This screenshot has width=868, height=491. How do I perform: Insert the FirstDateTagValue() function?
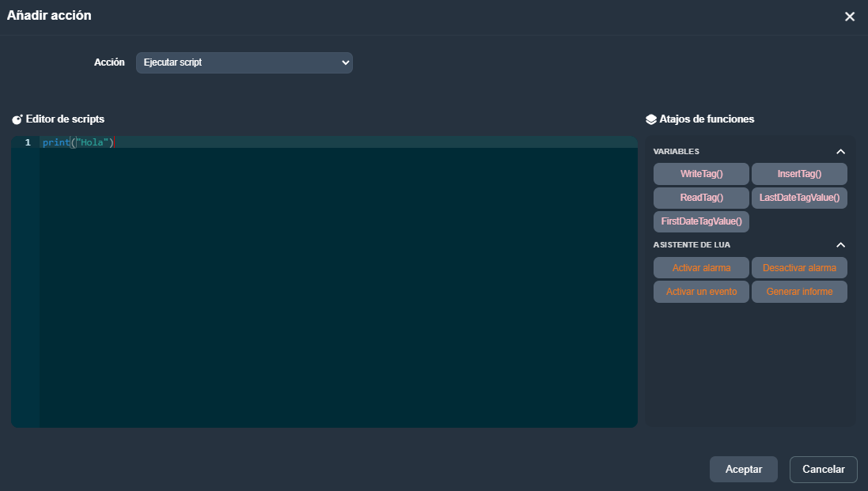tap(701, 221)
